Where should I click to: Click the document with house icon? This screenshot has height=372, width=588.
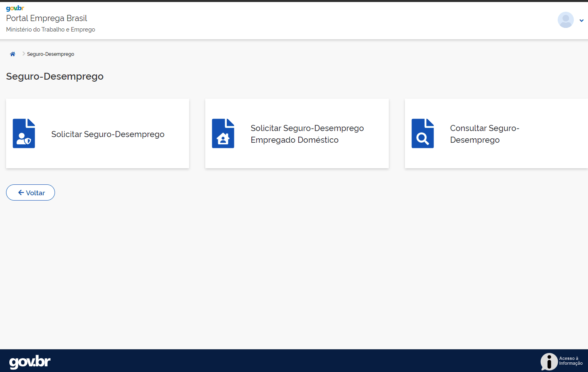tap(223, 133)
